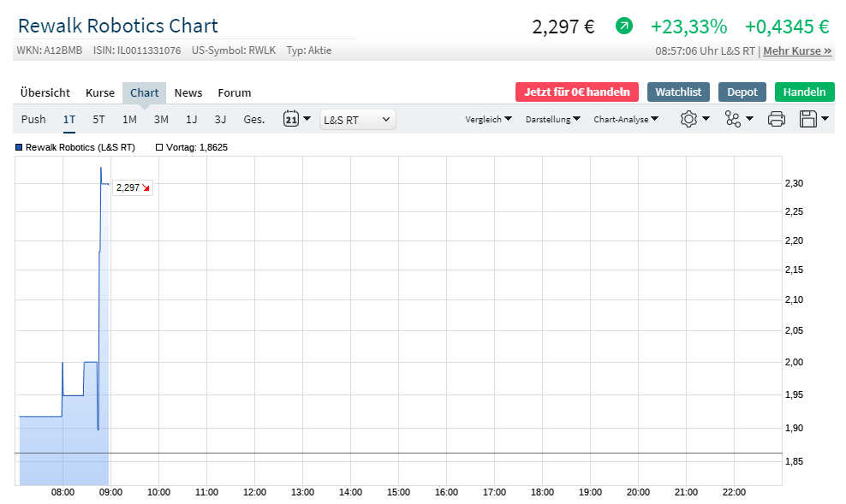This screenshot has height=504, width=846.
Task: Open the Forum tab
Action: (x=234, y=92)
